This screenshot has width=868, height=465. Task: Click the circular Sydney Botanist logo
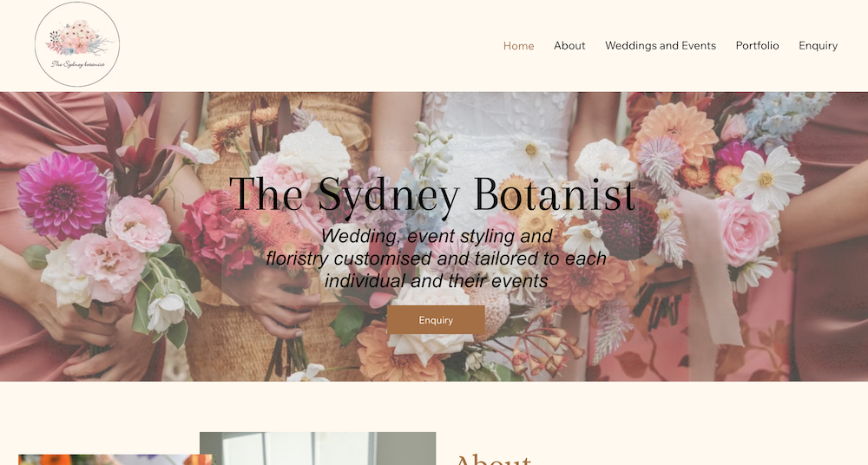tap(77, 44)
